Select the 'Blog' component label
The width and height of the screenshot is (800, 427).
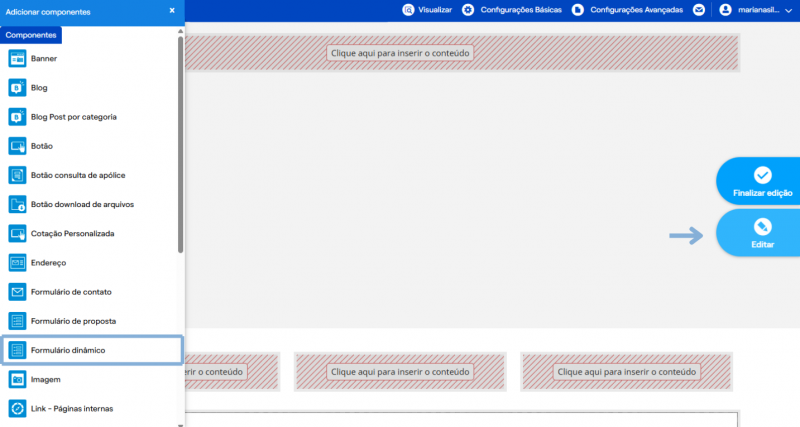39,88
